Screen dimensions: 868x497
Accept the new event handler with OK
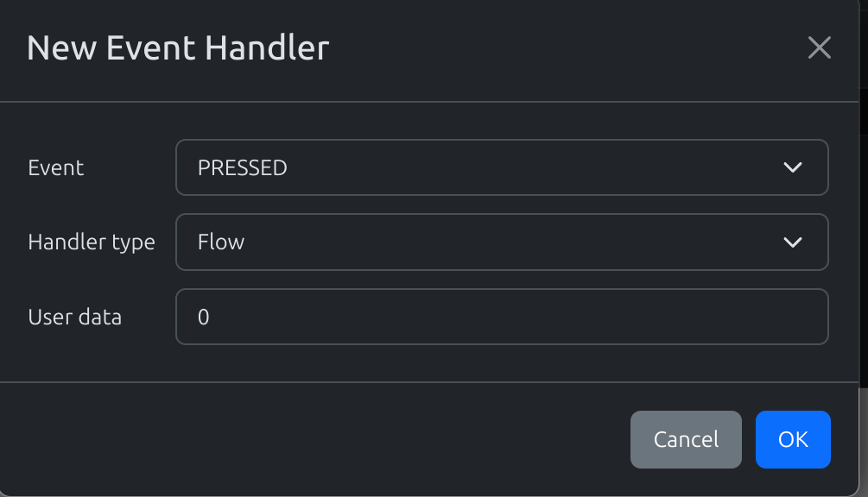[x=792, y=439]
